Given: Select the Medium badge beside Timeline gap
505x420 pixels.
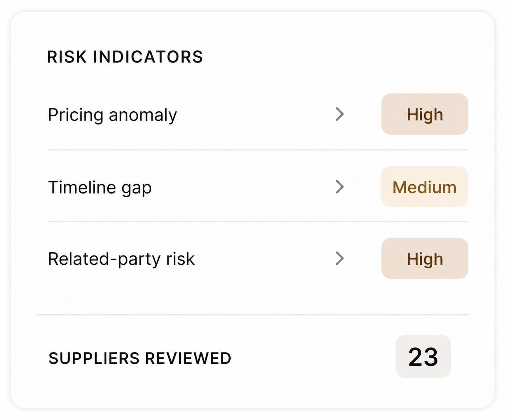Looking at the screenshot, I should 424,187.
